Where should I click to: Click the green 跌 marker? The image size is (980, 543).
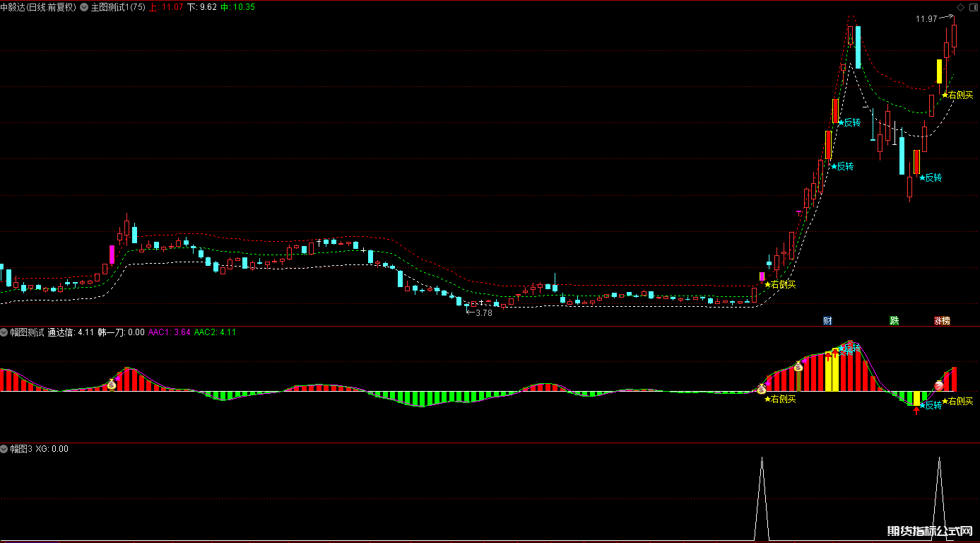click(x=895, y=320)
